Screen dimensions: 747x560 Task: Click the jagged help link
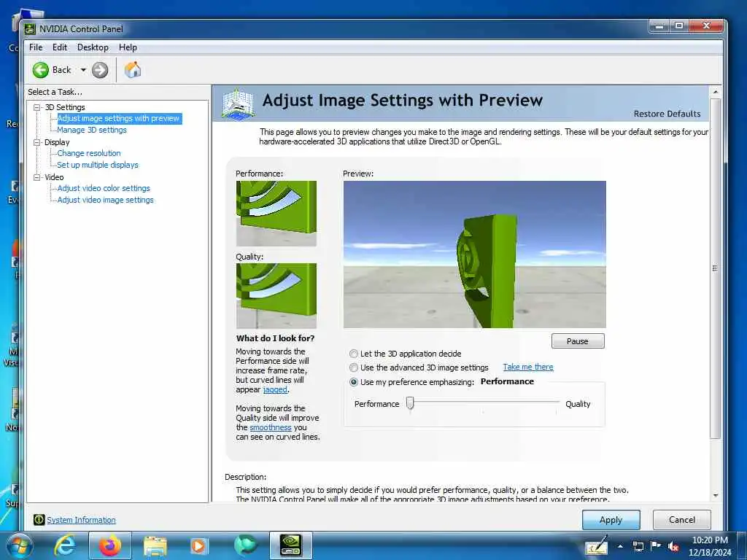(x=275, y=389)
